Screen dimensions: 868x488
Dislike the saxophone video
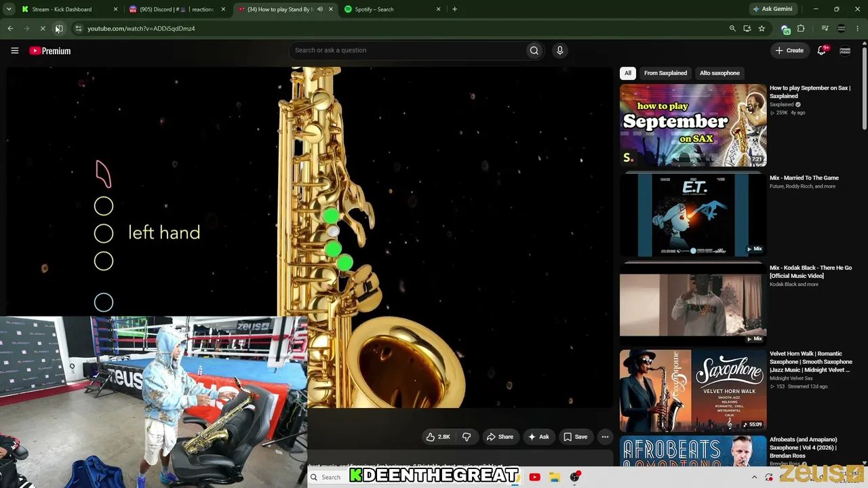tap(467, 437)
